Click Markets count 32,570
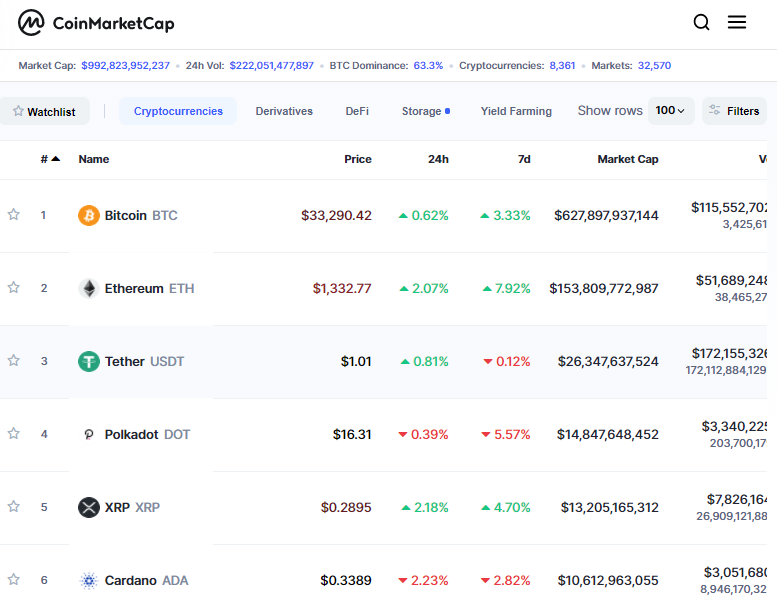 tap(654, 65)
